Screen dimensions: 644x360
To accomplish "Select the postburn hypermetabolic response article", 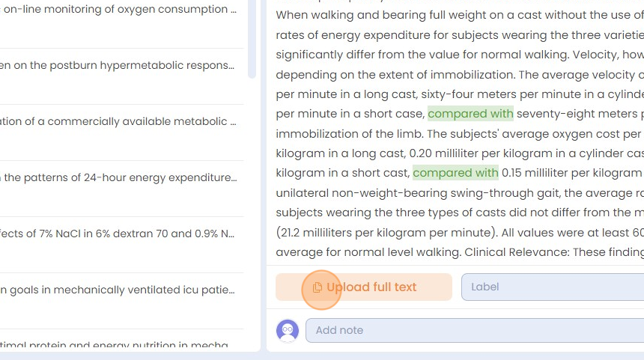I will coord(117,65).
